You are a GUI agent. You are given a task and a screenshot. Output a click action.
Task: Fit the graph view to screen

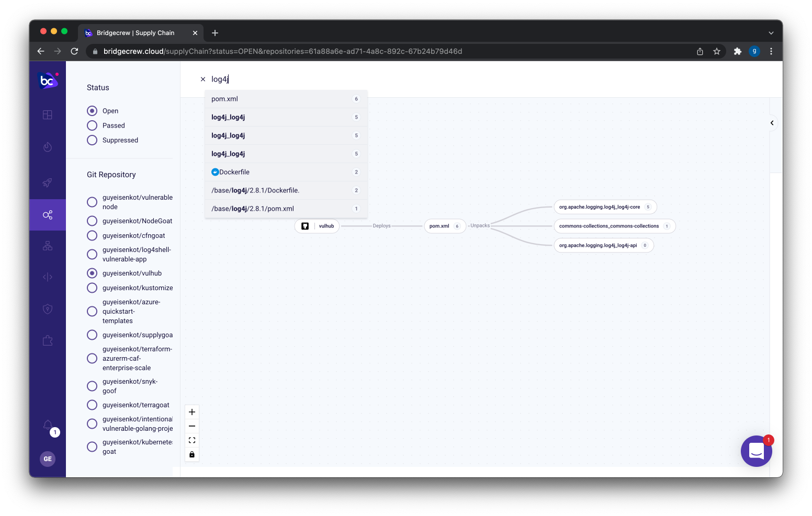(192, 440)
